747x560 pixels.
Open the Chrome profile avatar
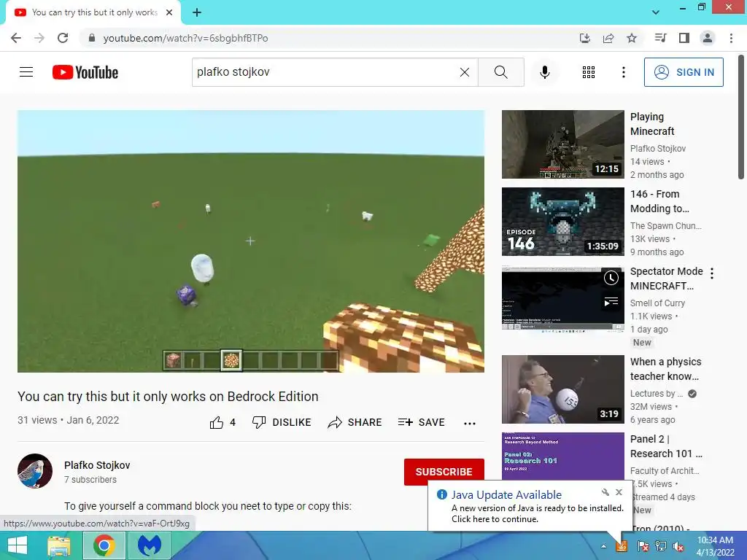click(x=708, y=38)
